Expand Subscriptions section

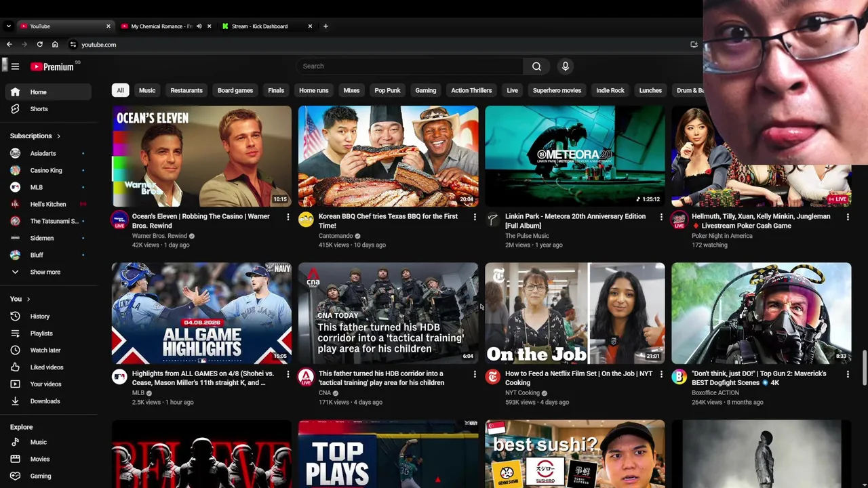[x=35, y=136]
